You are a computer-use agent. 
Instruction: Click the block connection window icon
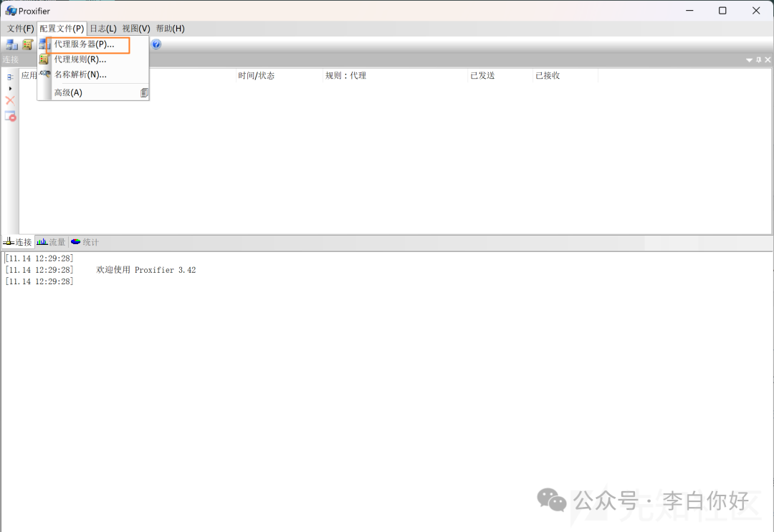[10, 117]
